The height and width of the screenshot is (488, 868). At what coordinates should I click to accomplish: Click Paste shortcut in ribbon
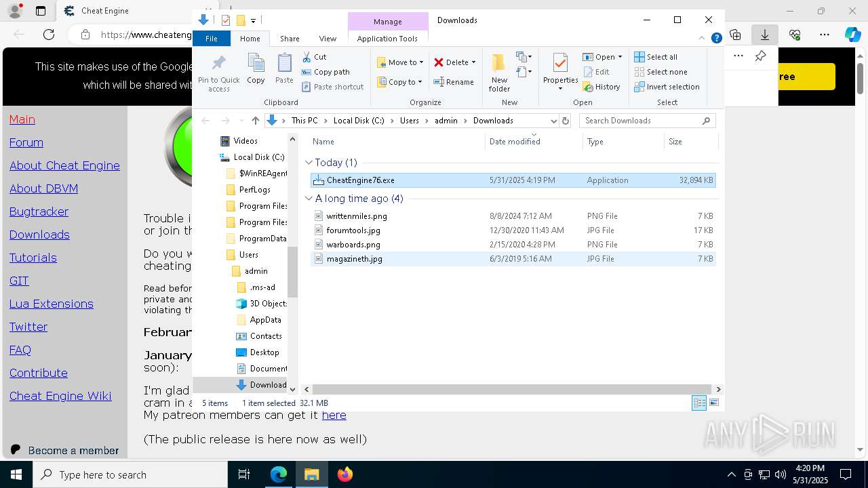[332, 87]
